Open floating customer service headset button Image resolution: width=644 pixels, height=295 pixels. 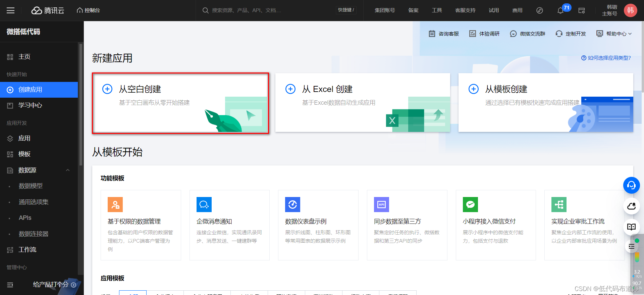pyautogui.click(x=632, y=185)
